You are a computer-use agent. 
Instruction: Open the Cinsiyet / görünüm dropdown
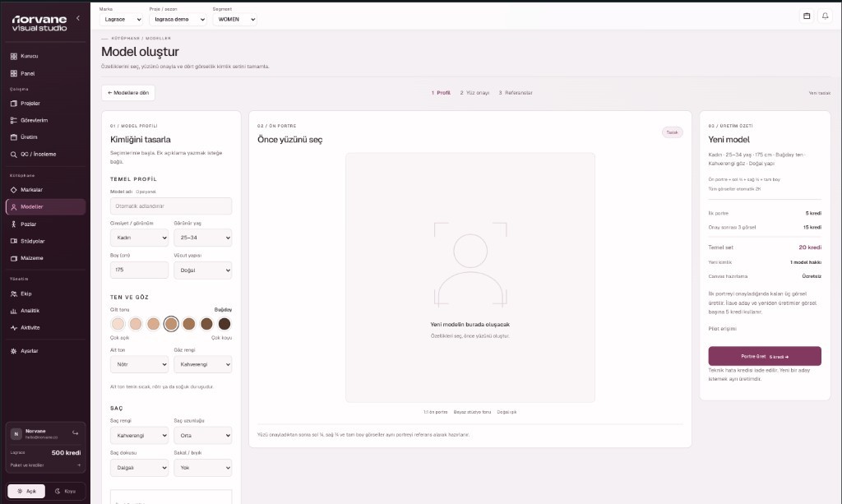point(139,238)
